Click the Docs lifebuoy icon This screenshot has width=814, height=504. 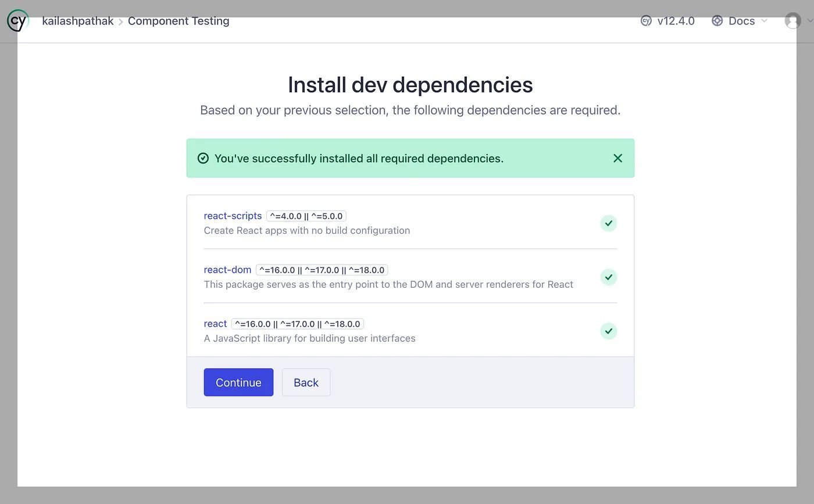[x=717, y=21]
